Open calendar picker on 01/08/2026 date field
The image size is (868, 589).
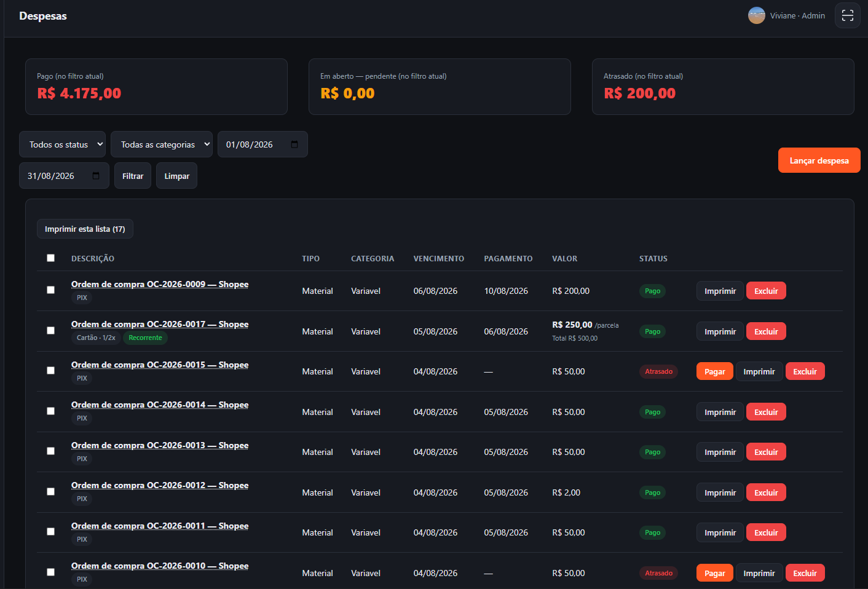(294, 144)
